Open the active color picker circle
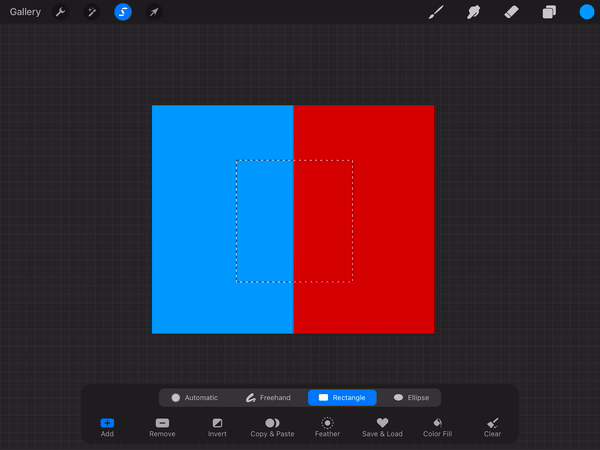The image size is (600, 450). [x=586, y=12]
